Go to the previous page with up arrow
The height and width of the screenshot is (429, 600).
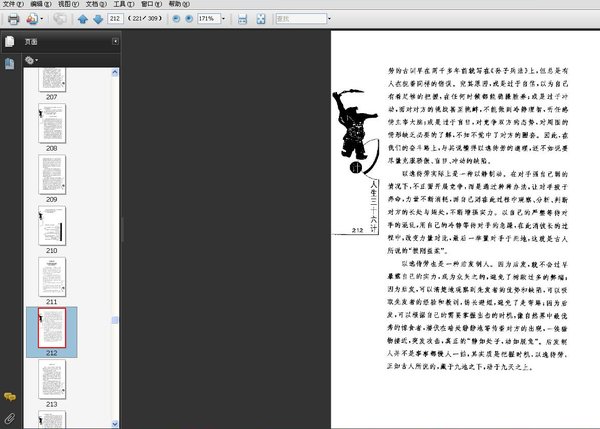coord(83,19)
